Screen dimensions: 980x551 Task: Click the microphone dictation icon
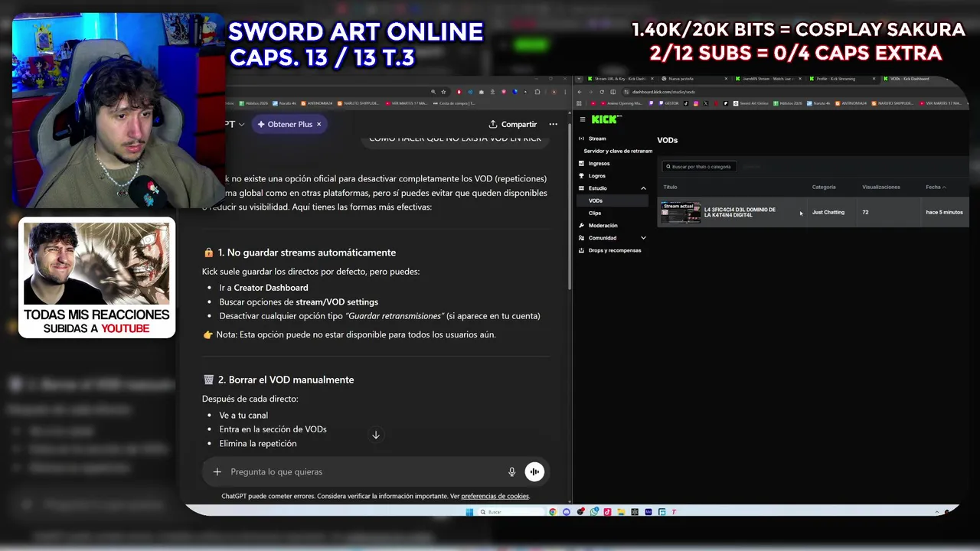pyautogui.click(x=512, y=472)
